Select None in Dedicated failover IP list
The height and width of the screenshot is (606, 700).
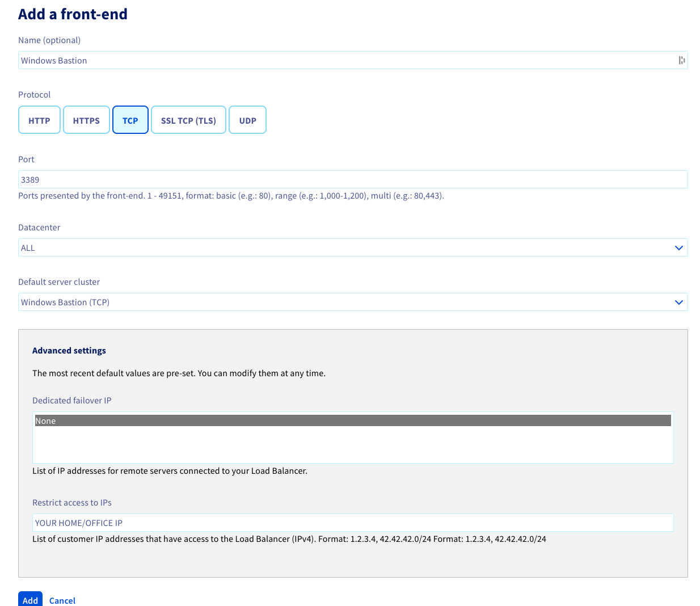click(x=353, y=420)
